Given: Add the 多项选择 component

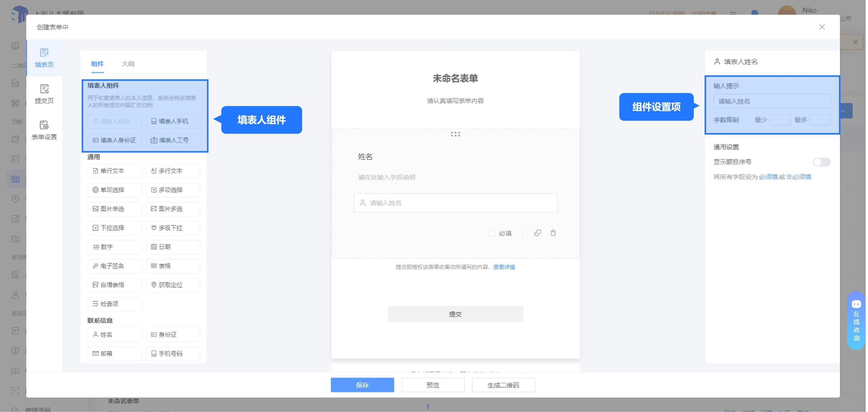Looking at the screenshot, I should coord(173,190).
